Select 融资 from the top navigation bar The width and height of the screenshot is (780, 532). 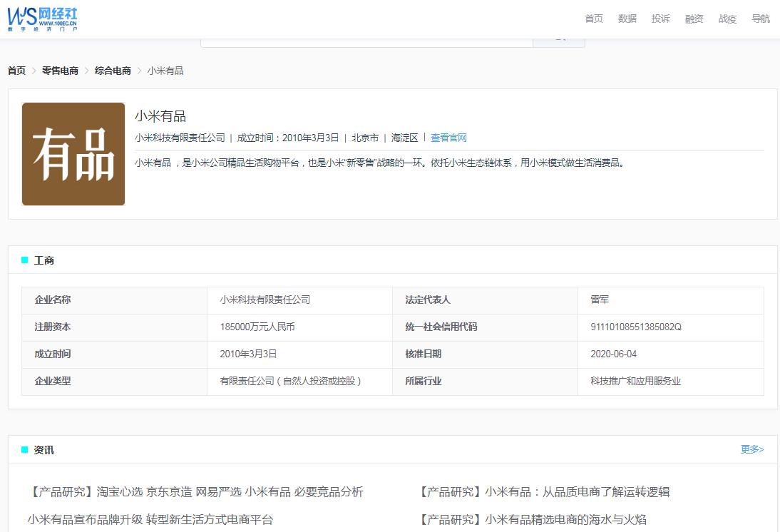(694, 19)
